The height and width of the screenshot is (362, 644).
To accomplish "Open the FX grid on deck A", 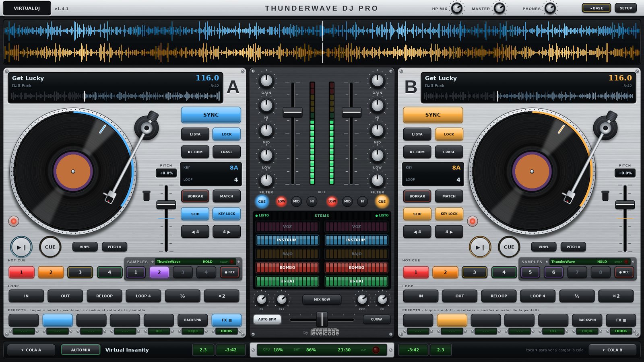I will point(227,320).
